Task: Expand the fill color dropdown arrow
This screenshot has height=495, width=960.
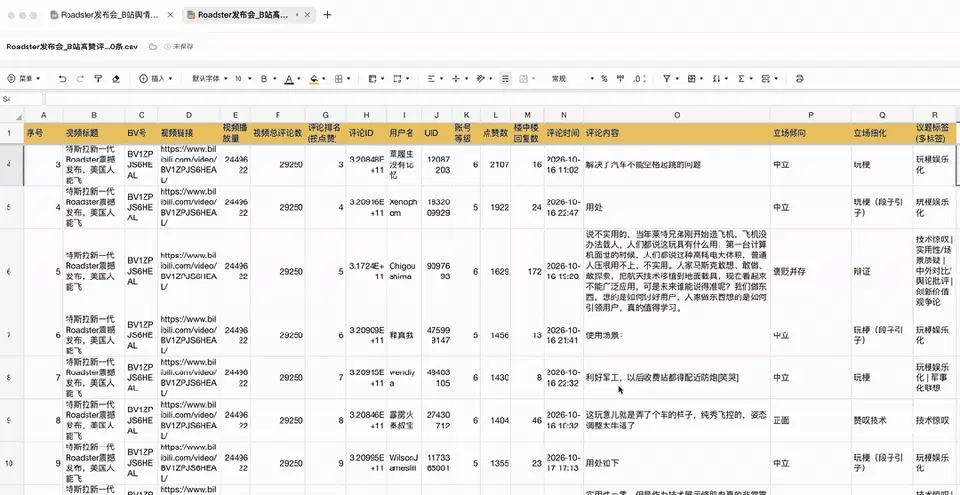Action: tap(324, 78)
